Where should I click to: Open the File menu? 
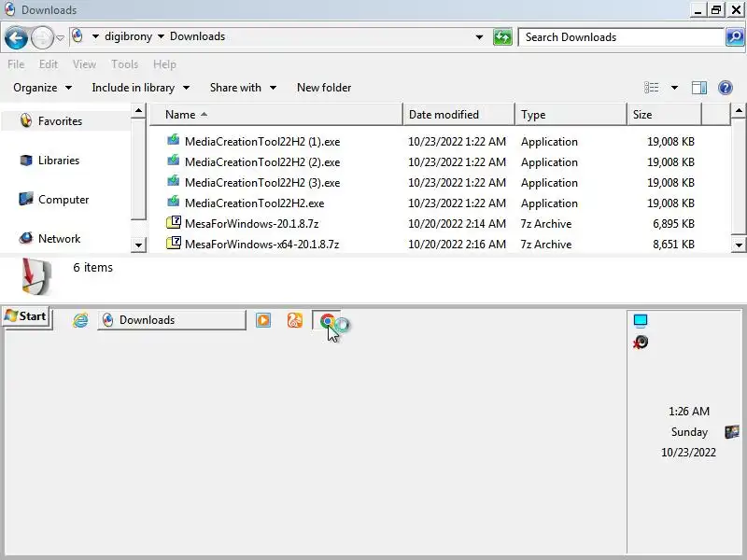tap(16, 64)
